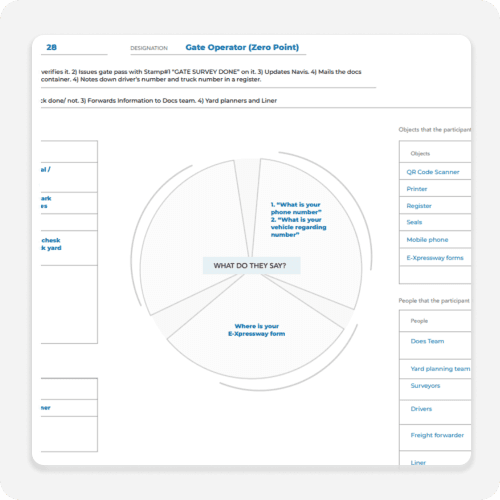Select the Yard planning team row
The height and width of the screenshot is (500, 500).
[x=435, y=369]
